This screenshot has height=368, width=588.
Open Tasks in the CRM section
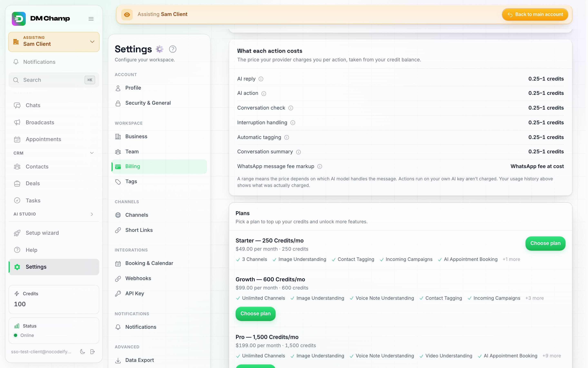[x=54, y=201]
